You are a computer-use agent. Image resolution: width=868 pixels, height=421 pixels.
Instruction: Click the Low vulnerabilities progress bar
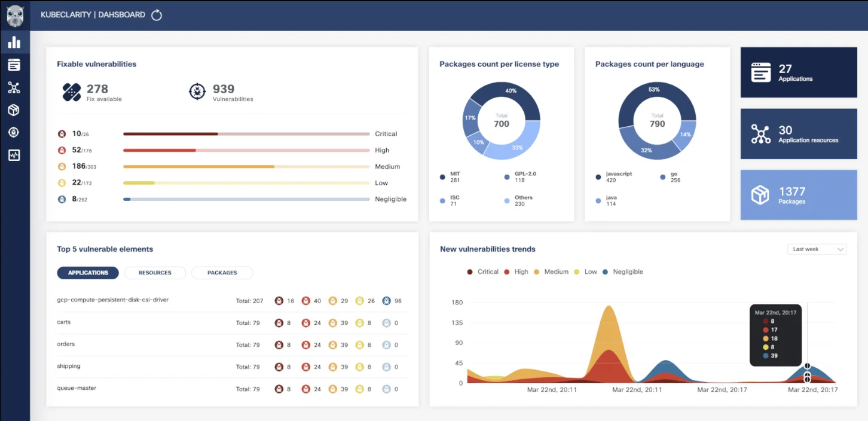(246, 183)
